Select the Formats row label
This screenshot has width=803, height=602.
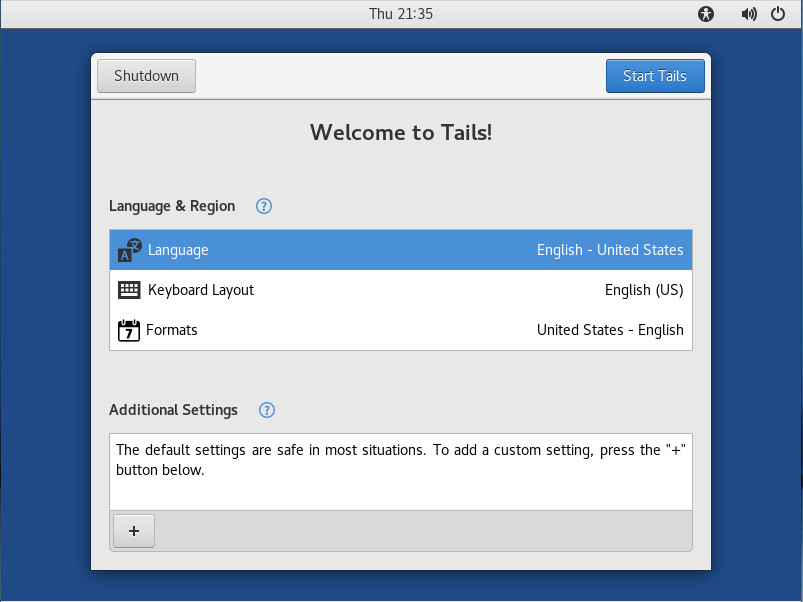pos(172,330)
